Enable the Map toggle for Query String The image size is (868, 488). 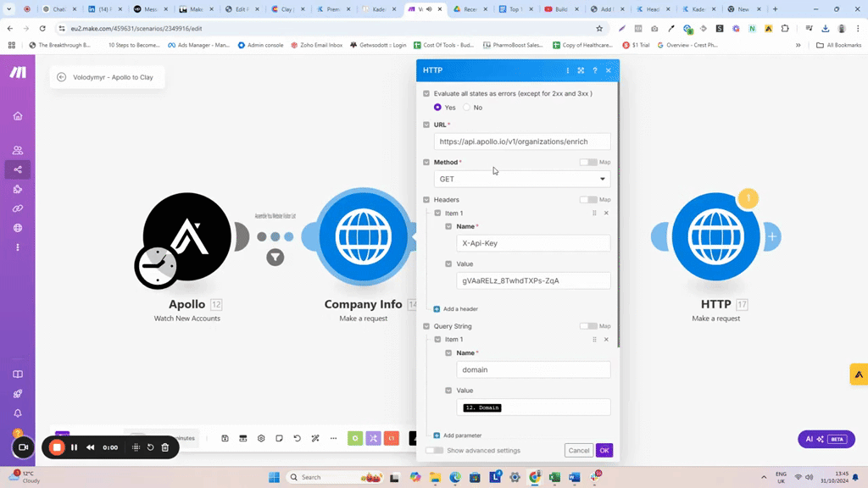point(587,326)
